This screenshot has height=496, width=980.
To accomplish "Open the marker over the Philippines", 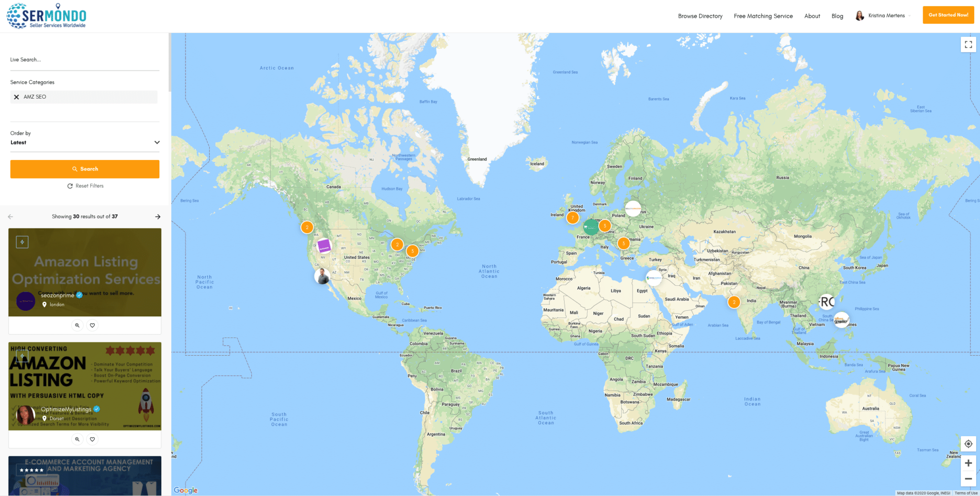I will coord(841,320).
